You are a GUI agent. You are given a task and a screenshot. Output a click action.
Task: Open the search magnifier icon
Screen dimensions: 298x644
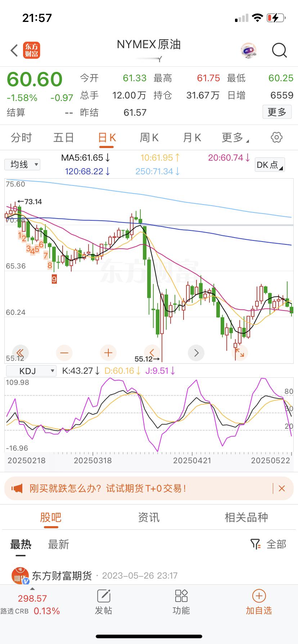pos(279,50)
